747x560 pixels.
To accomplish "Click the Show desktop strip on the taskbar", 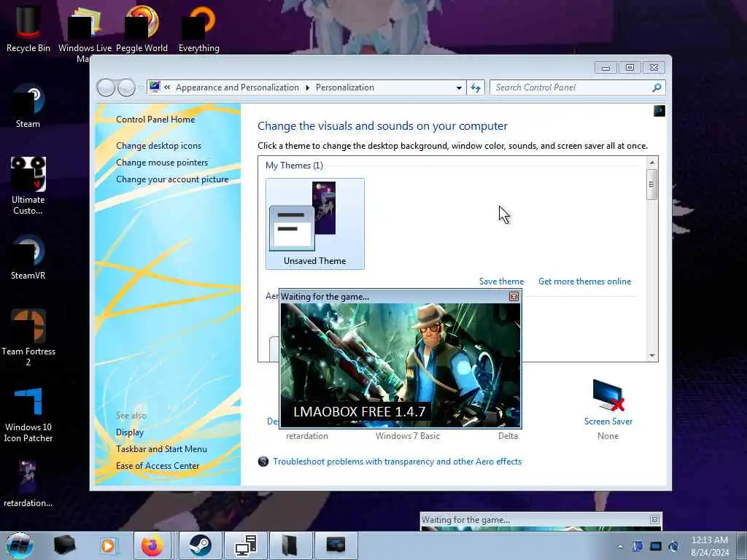I will pyautogui.click(x=742, y=545).
